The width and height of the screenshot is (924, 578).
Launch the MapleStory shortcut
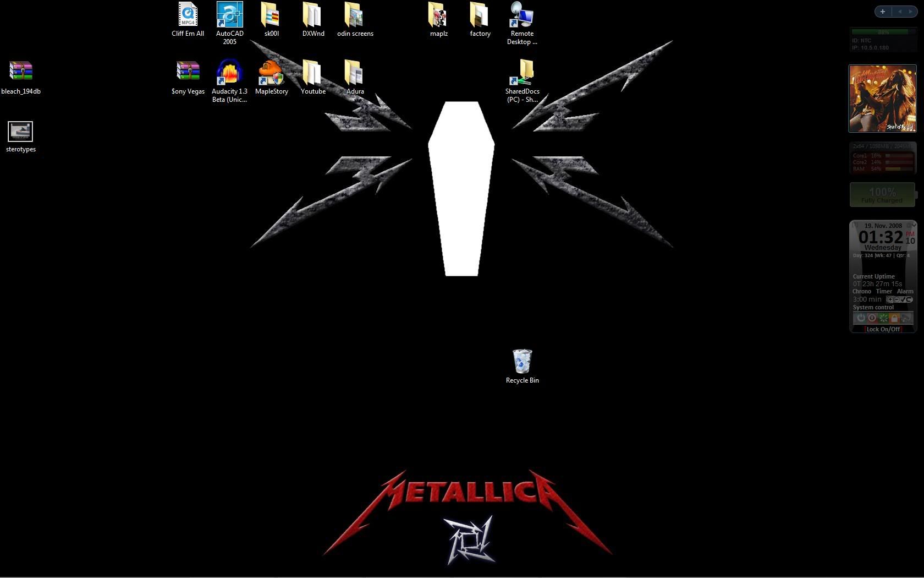click(x=271, y=78)
